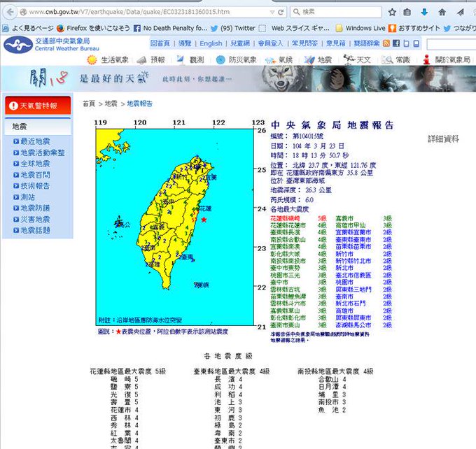
Task: Open 生活氣象 menu with sun icon
Action: coord(108,59)
